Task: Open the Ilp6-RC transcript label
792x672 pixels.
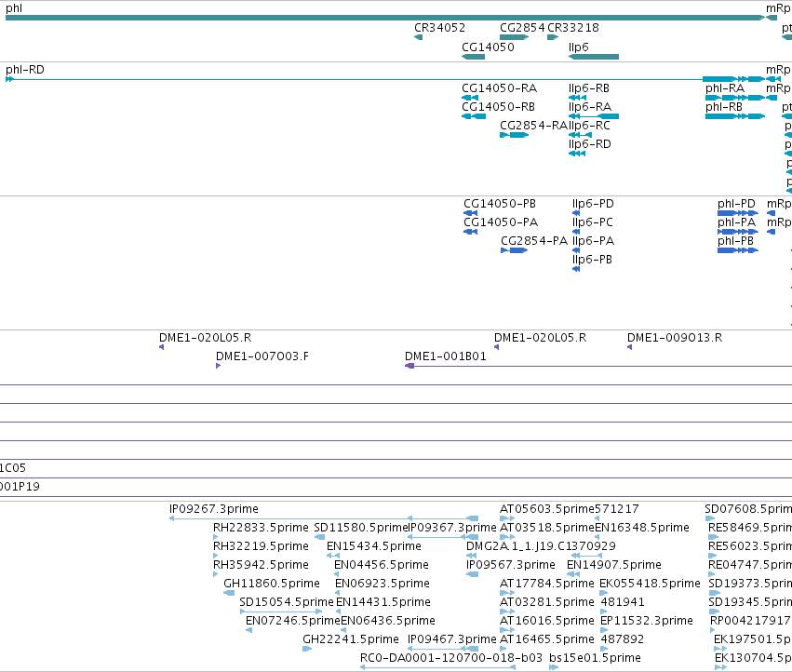Action: [589, 126]
